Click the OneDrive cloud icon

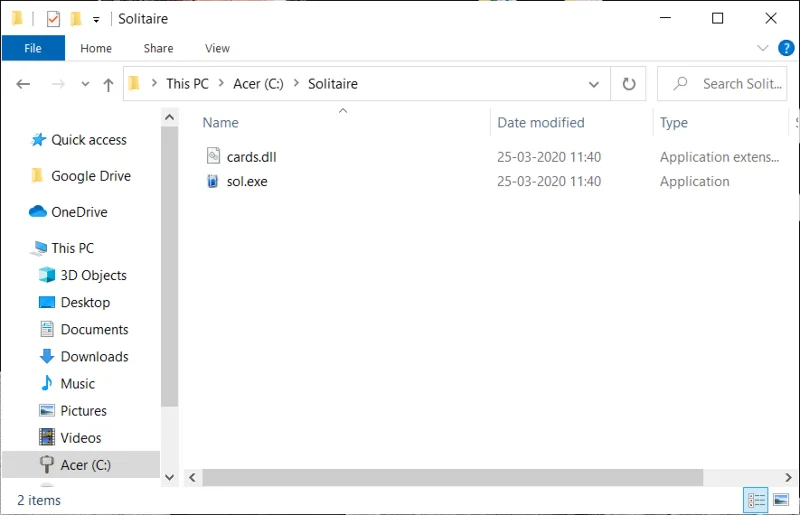point(38,211)
